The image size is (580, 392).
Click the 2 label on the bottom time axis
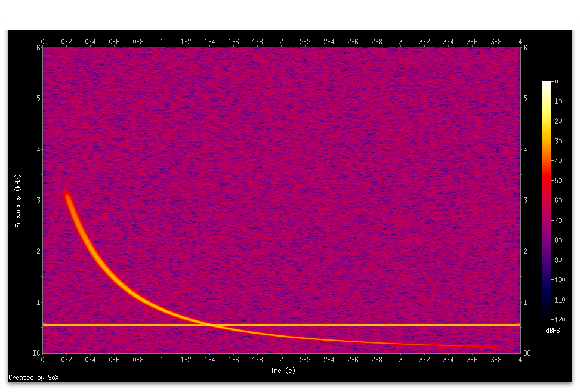(x=280, y=360)
